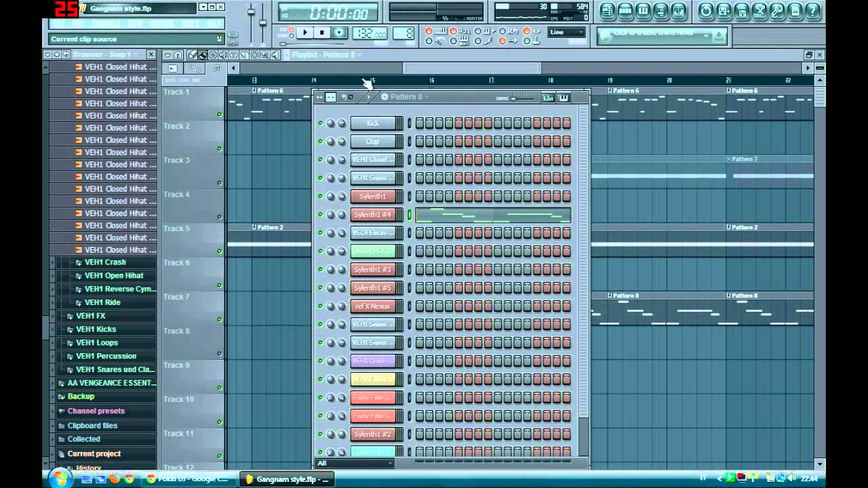
Task: Open the channel filter All dropdown
Action: click(355, 464)
